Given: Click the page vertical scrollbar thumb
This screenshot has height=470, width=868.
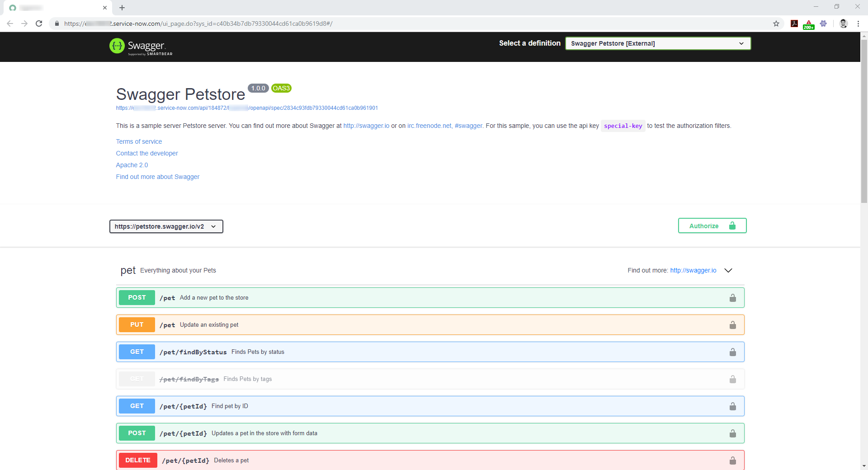Looking at the screenshot, I should [864, 121].
